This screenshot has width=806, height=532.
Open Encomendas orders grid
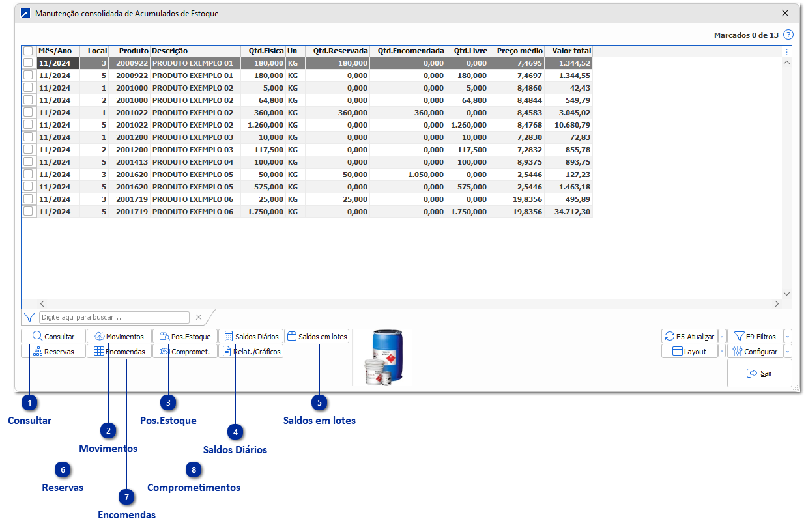pyautogui.click(x=119, y=352)
